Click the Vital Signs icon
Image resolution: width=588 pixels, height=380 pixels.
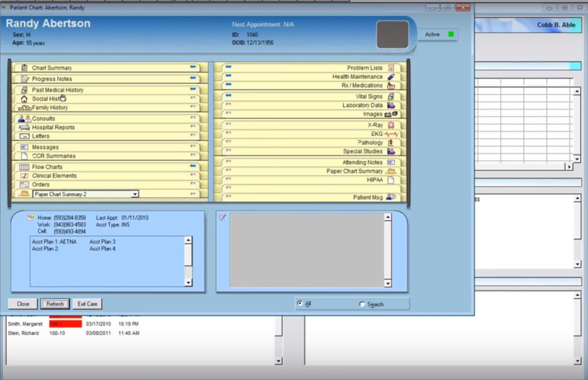[391, 96]
